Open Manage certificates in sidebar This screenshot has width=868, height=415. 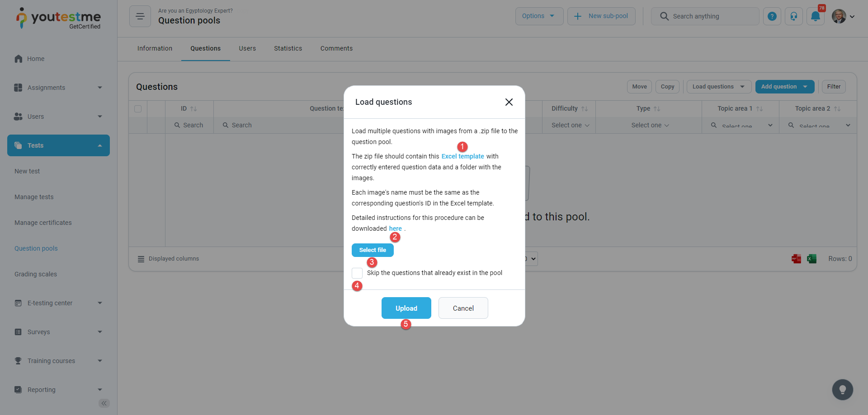click(43, 223)
